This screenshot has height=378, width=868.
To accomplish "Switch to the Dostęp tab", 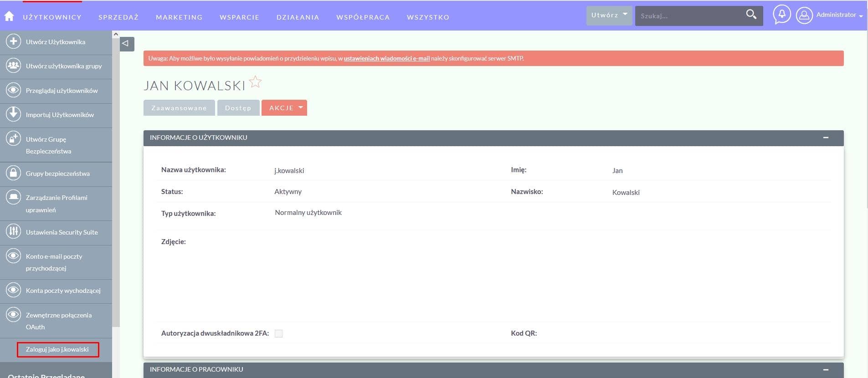I will coord(238,108).
